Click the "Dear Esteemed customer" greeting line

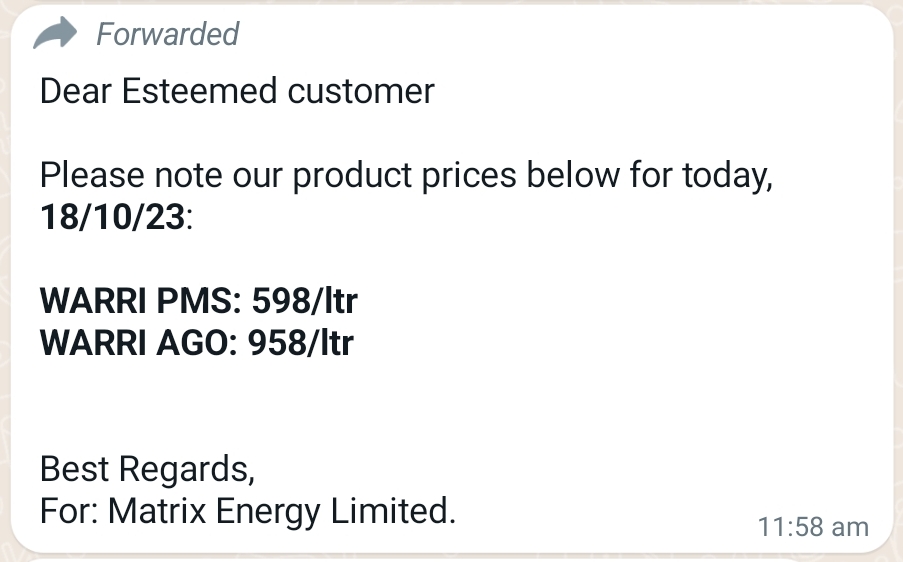pos(237,92)
